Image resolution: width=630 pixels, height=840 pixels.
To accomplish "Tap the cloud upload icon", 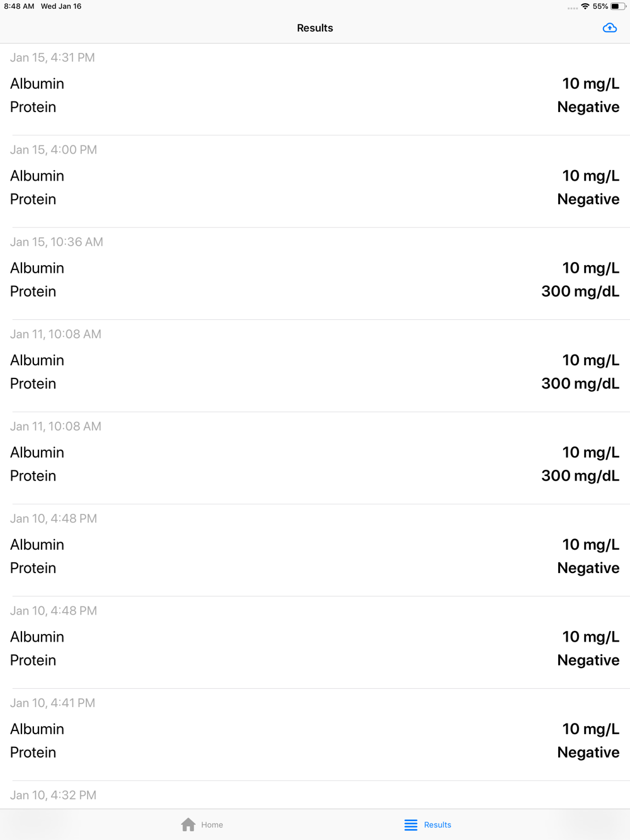I will pyautogui.click(x=609, y=28).
